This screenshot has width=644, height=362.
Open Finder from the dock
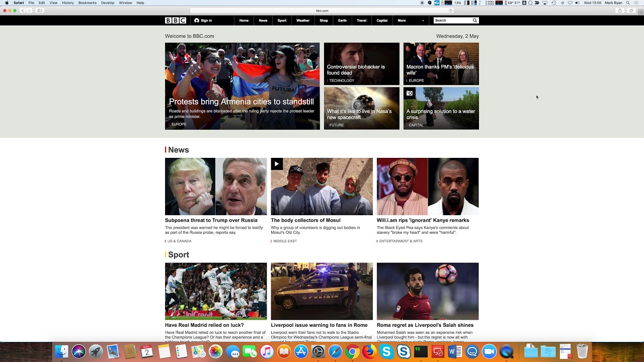[x=61, y=351]
